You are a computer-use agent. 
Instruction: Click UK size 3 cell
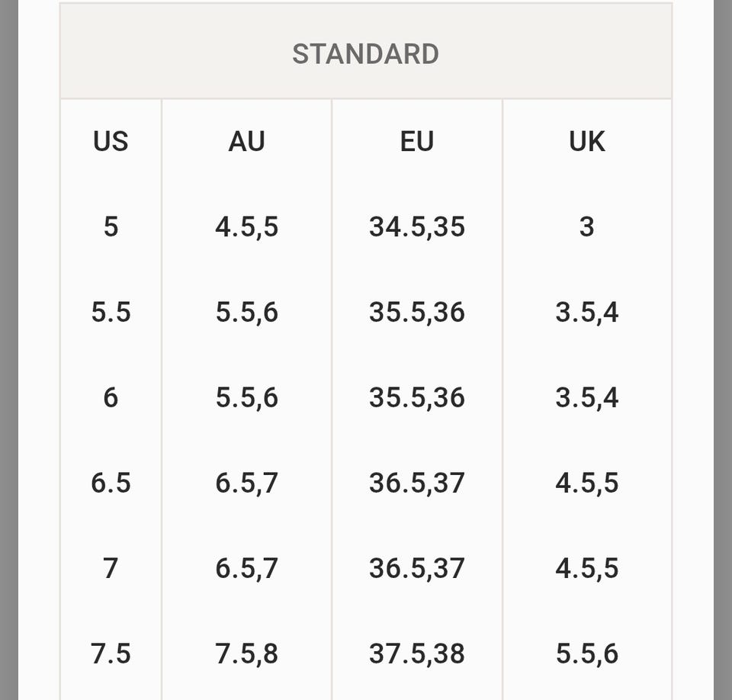pos(586,226)
